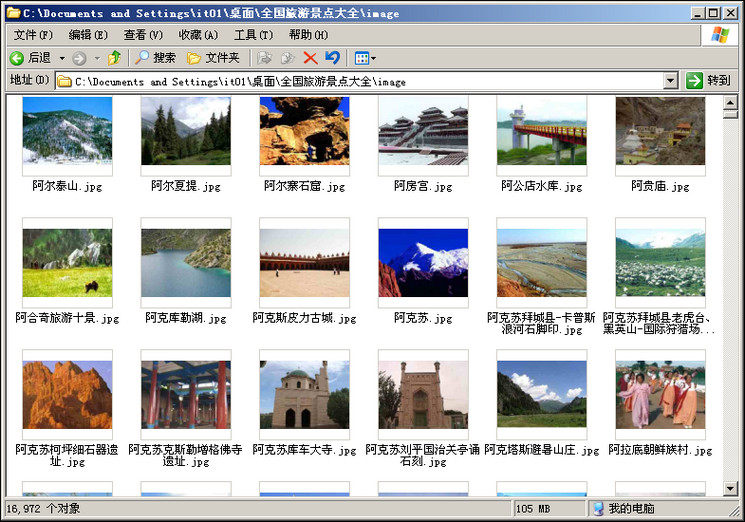
Task: Open the 工具(T) menu
Action: click(253, 35)
